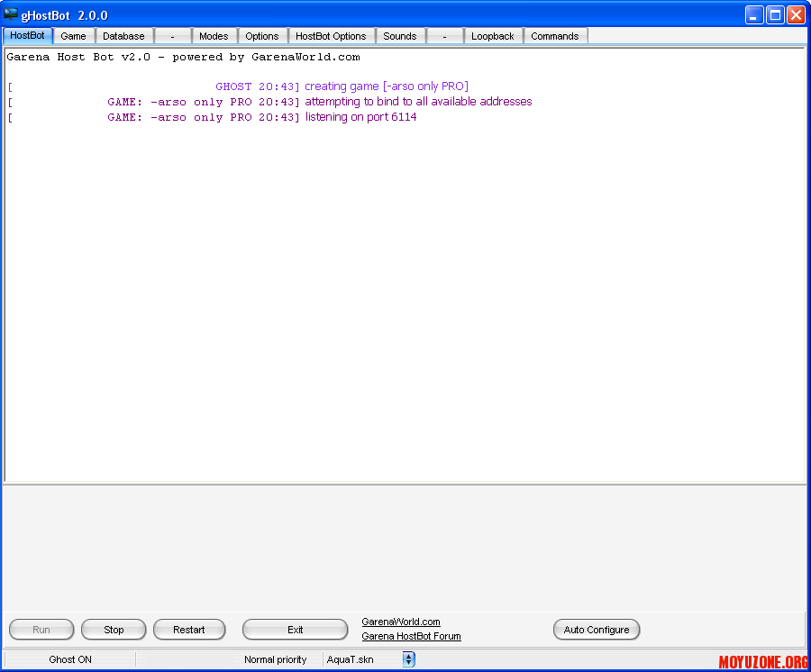Viewport: 811px width, 672px height.
Task: Open the HostBot Options tab
Action: pos(331,36)
